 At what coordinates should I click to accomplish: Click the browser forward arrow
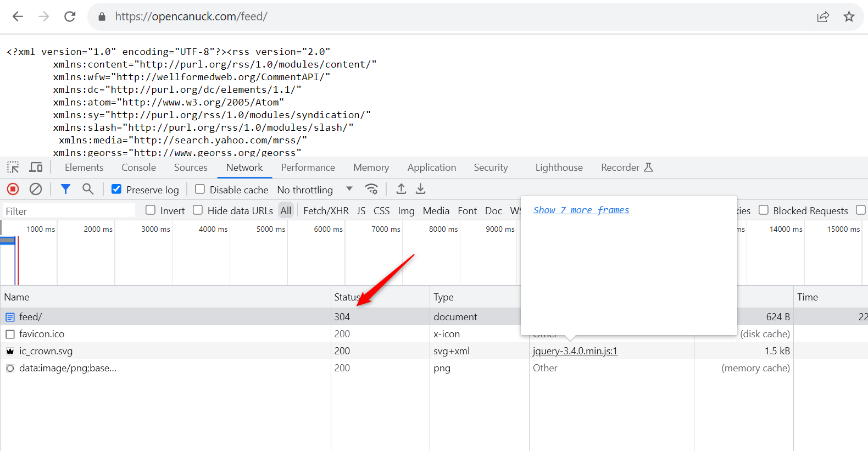pyautogui.click(x=44, y=16)
